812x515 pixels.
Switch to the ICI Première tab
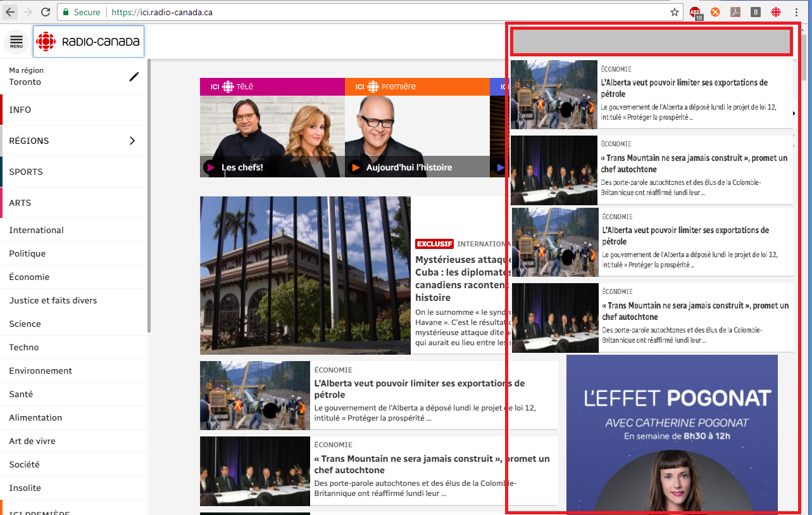pos(417,87)
